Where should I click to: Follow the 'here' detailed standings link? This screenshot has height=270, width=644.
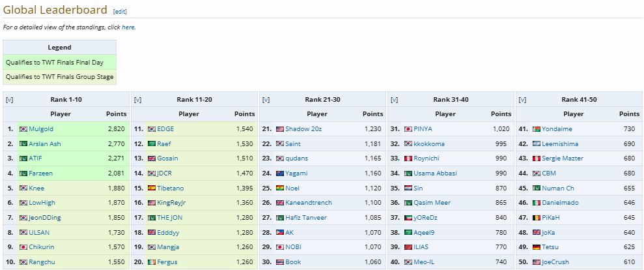pos(128,27)
